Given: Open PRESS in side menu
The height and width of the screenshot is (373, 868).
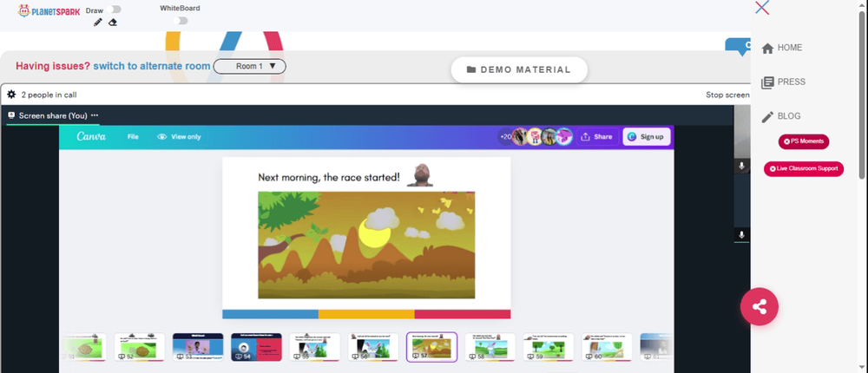Looking at the screenshot, I should coord(783,82).
